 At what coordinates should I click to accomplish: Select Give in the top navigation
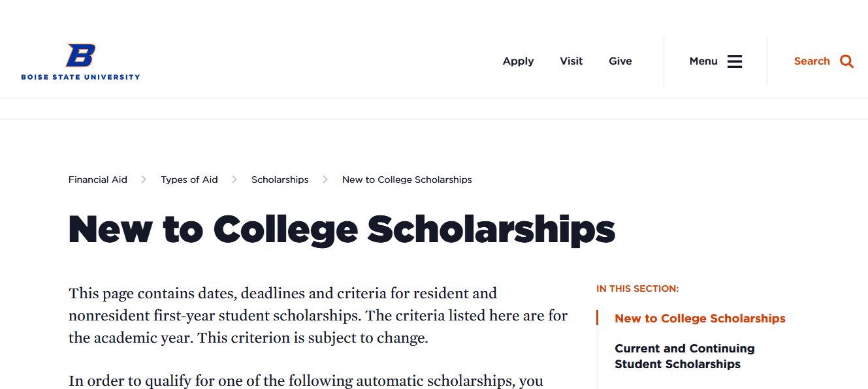coord(620,61)
